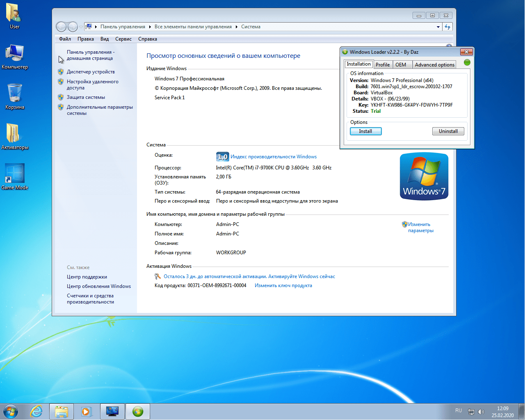Open Центр поддержки link
This screenshot has width=525, height=420.
87,277
